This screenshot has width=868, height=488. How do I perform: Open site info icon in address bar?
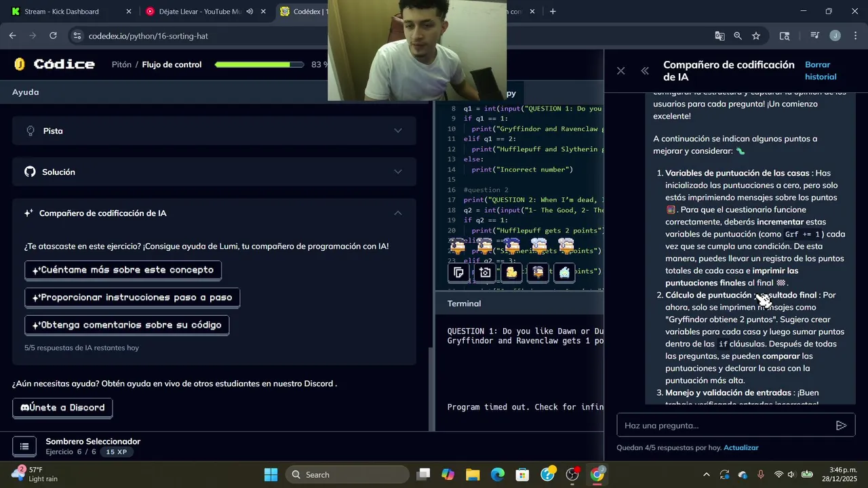pyautogui.click(x=77, y=35)
